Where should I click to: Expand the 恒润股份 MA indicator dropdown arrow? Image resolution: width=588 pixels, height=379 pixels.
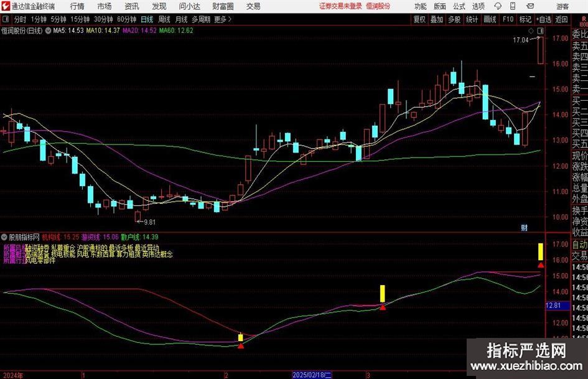click(49, 30)
